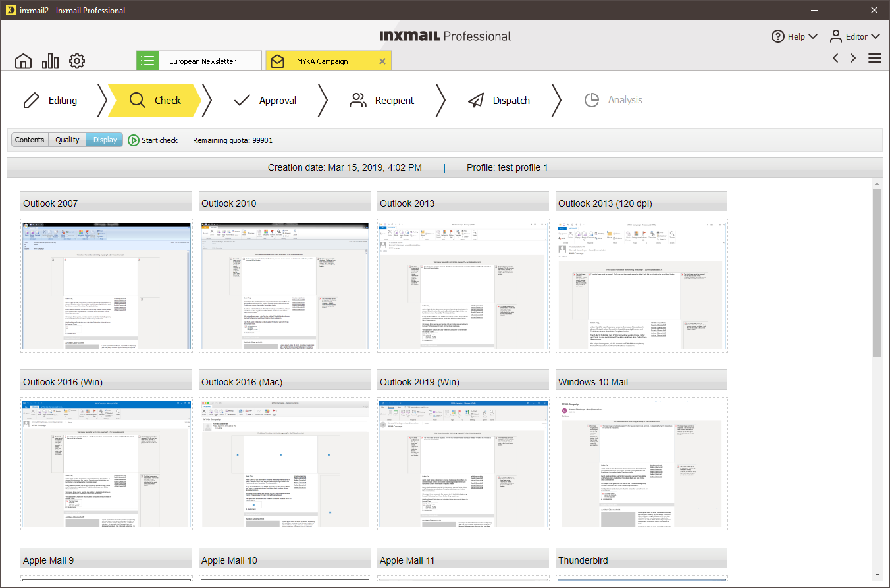Screen dimensions: 890x588
Task: Go to the previous tab arrow
Action: click(835, 58)
